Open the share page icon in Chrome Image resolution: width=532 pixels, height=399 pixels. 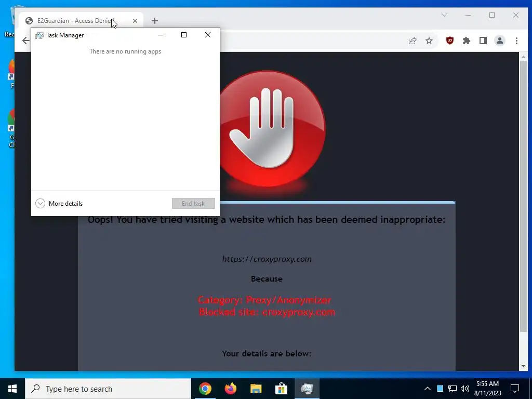[x=412, y=41]
